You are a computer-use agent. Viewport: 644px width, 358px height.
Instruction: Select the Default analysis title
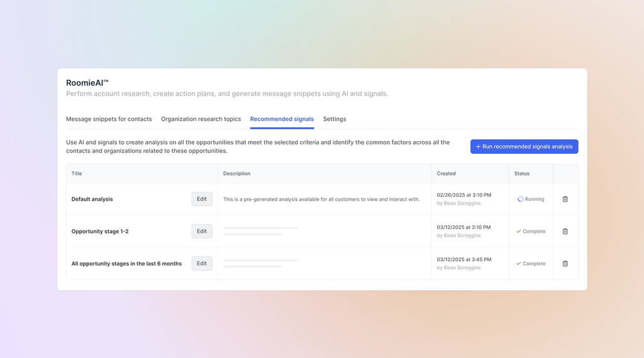(92, 199)
